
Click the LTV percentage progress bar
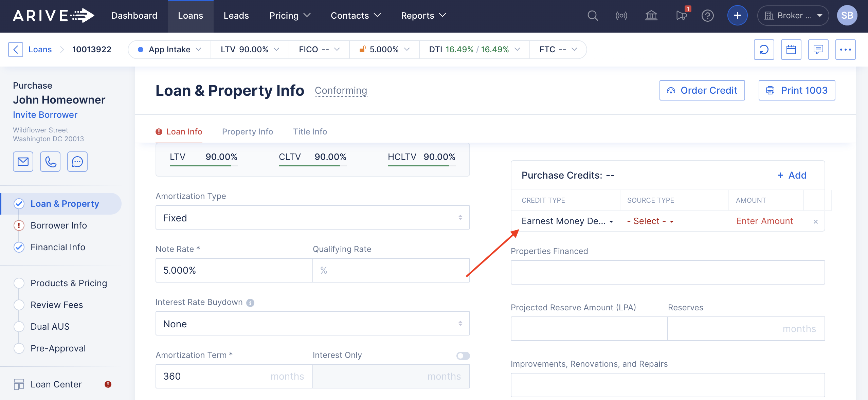click(x=203, y=165)
